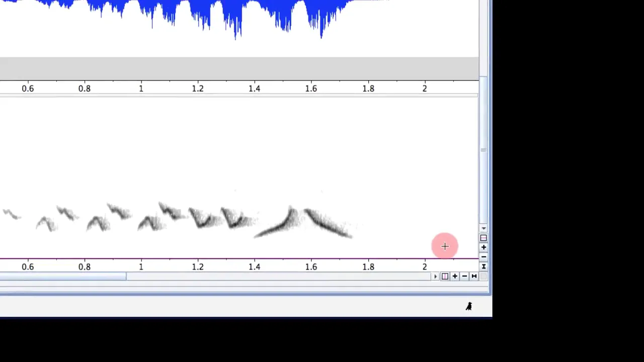
Task: Center vertical position on selection
Action: [484, 238]
